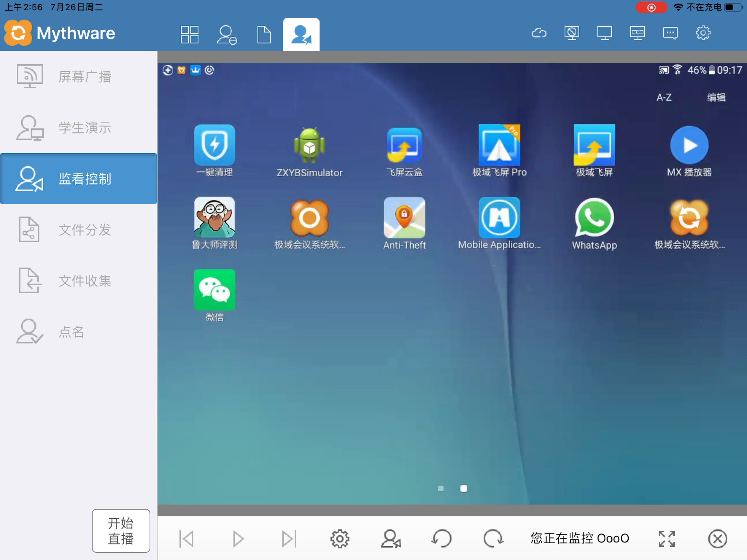Click the play triangle control
747x560 pixels.
pyautogui.click(x=238, y=538)
